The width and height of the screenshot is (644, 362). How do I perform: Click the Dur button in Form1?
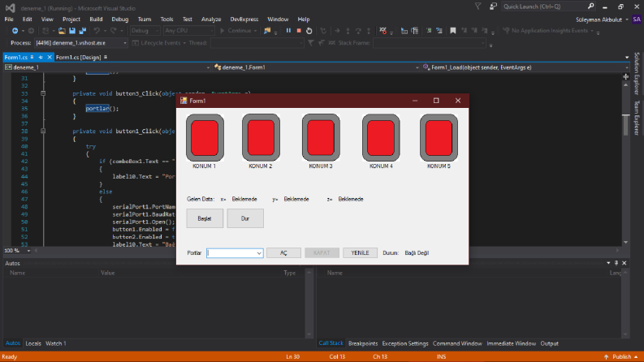tap(245, 218)
